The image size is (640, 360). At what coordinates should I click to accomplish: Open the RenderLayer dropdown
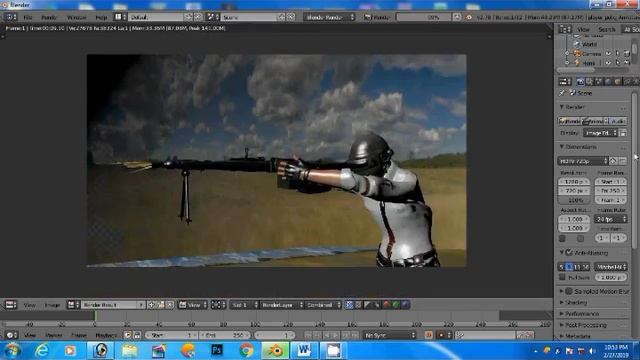(282, 305)
